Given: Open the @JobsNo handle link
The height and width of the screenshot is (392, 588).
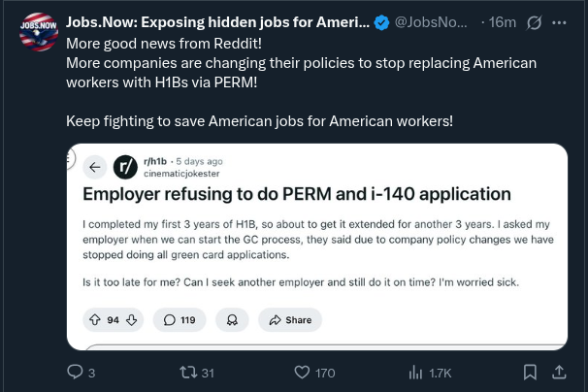Looking at the screenshot, I should tap(433, 21).
